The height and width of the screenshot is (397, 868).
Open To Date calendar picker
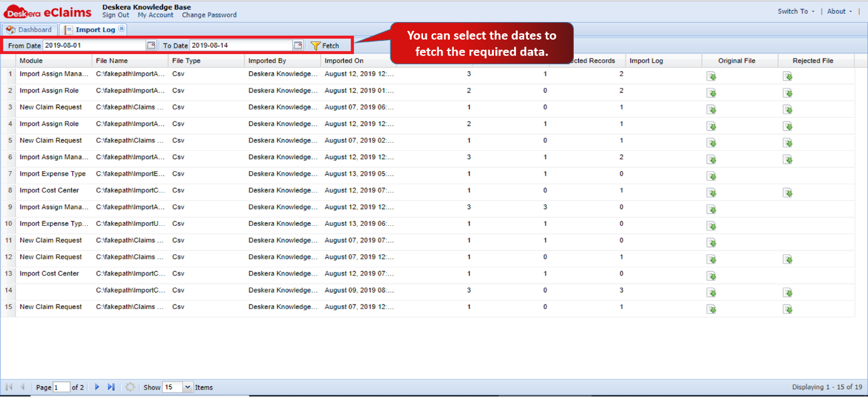coord(298,45)
